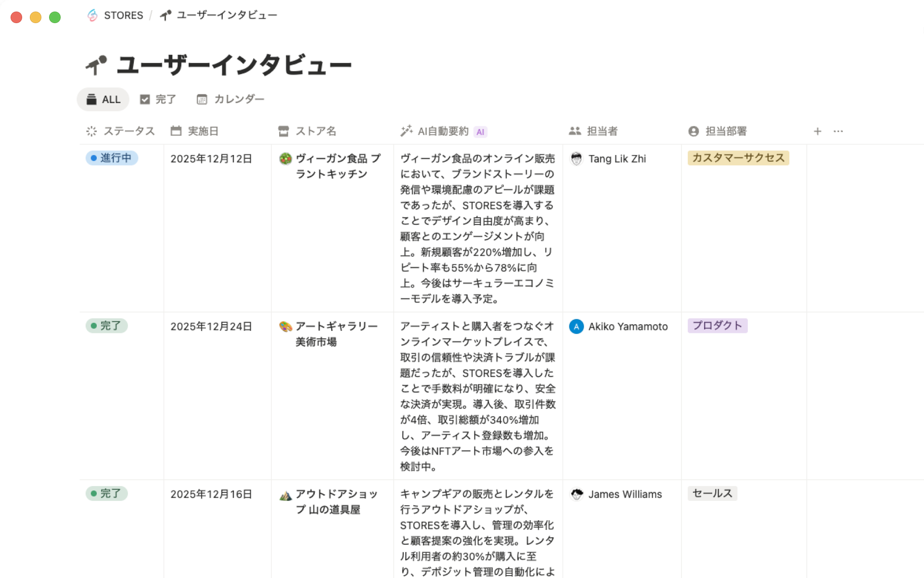Click James Williams's avatar photo
Screen dimensions: 924x578
[x=576, y=494]
